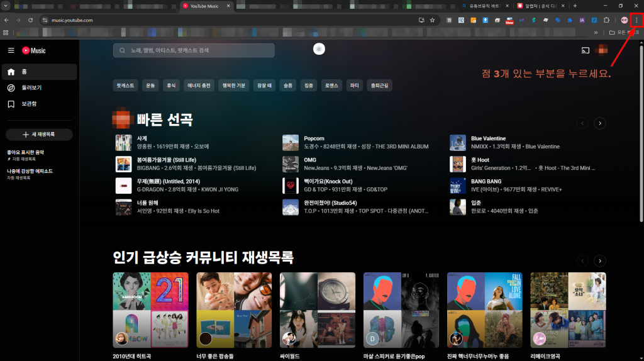
Task: Open artist link 양홍원
Action: pyautogui.click(x=145, y=147)
